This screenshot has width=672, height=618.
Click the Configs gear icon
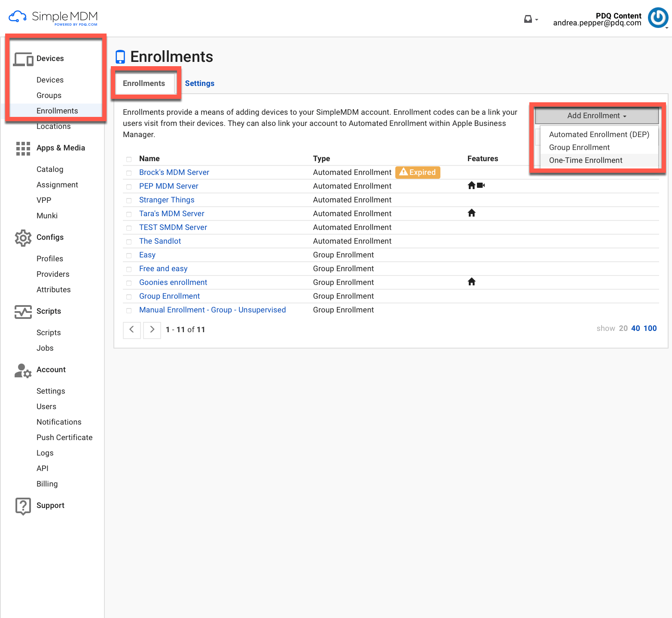coord(23,238)
